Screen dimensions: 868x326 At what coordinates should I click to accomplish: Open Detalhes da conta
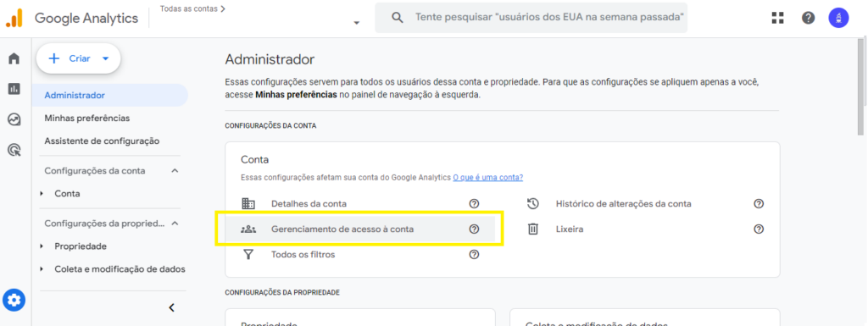(309, 203)
